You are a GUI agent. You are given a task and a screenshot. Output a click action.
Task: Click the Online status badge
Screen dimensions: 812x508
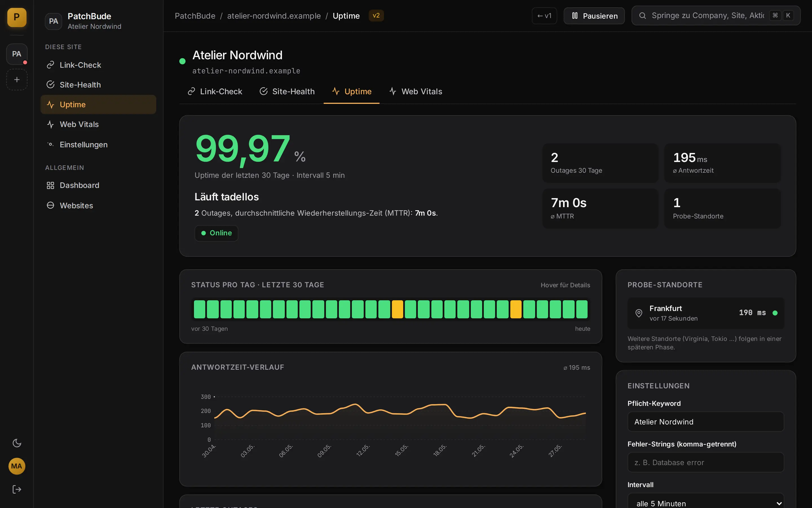point(217,233)
